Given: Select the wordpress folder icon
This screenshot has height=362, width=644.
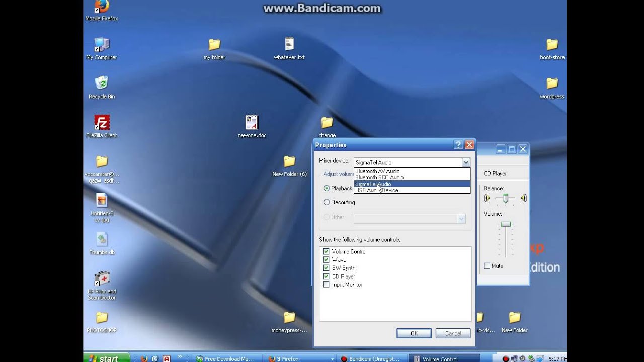Looking at the screenshot, I should pos(552,88).
